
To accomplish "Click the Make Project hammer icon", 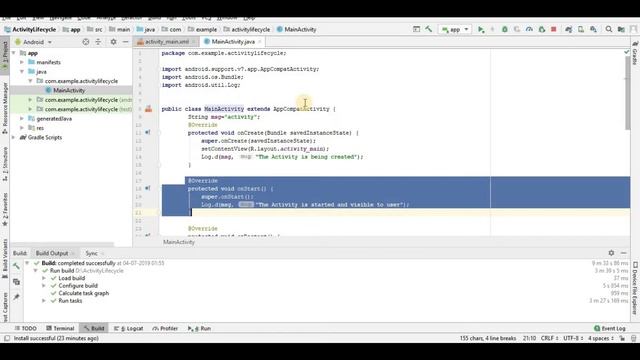I will [x=428, y=29].
